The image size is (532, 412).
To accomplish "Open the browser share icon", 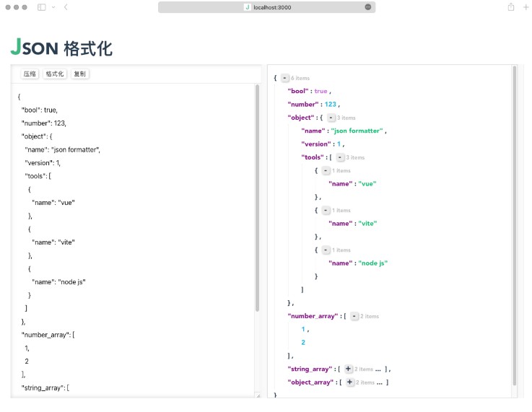I will (x=511, y=7).
